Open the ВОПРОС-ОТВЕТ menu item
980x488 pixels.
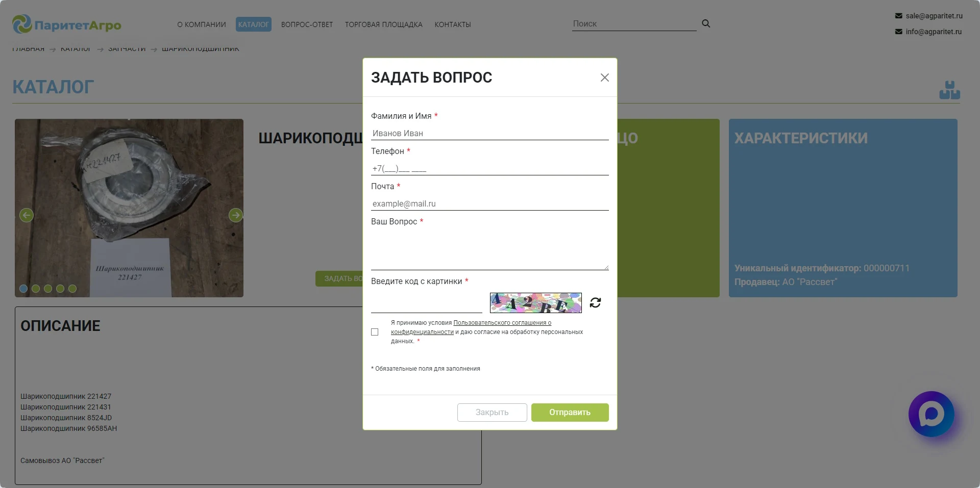(x=307, y=24)
